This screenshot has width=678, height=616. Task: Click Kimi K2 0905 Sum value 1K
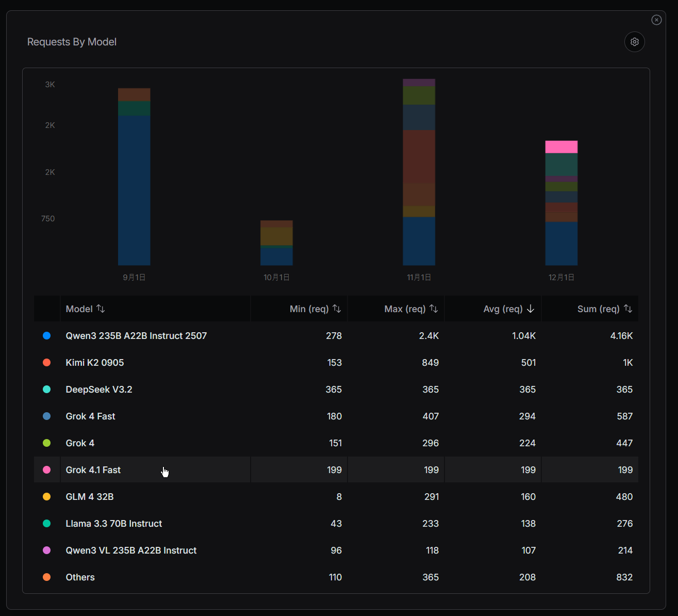pyautogui.click(x=628, y=362)
